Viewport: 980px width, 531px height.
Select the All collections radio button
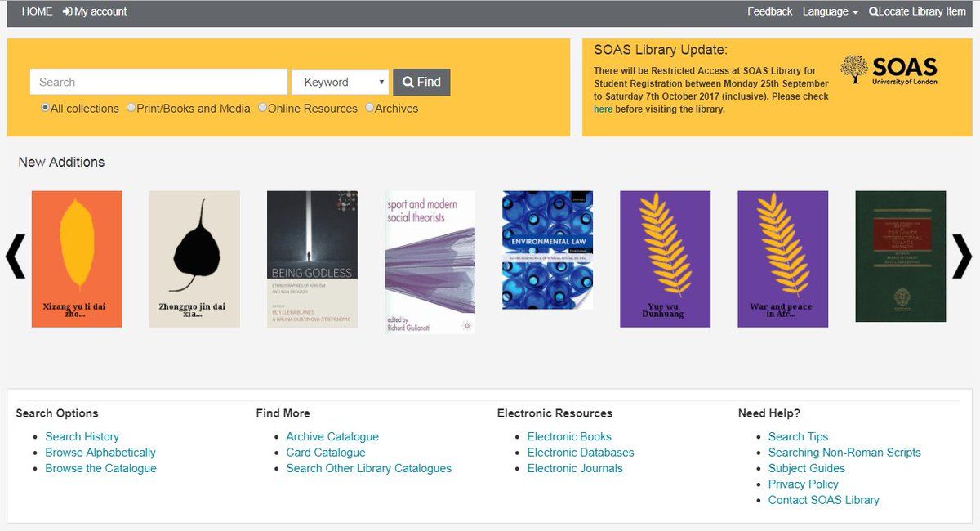46,108
